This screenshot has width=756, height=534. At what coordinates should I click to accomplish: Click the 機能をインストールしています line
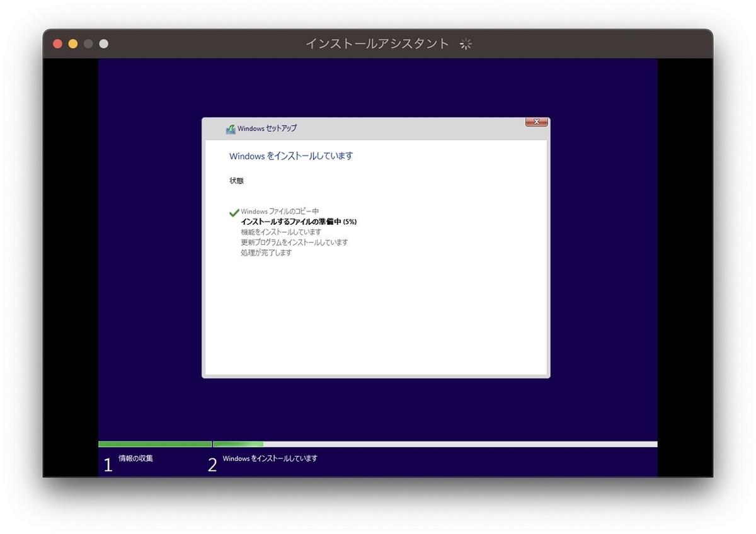[280, 232]
